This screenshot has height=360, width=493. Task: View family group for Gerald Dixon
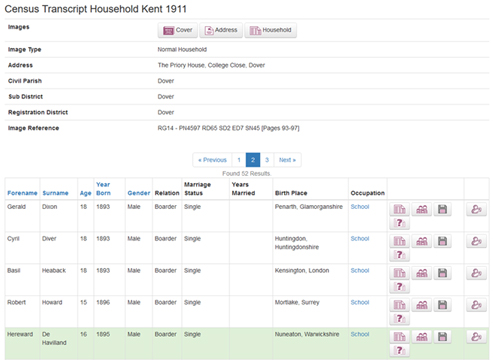[422, 209]
